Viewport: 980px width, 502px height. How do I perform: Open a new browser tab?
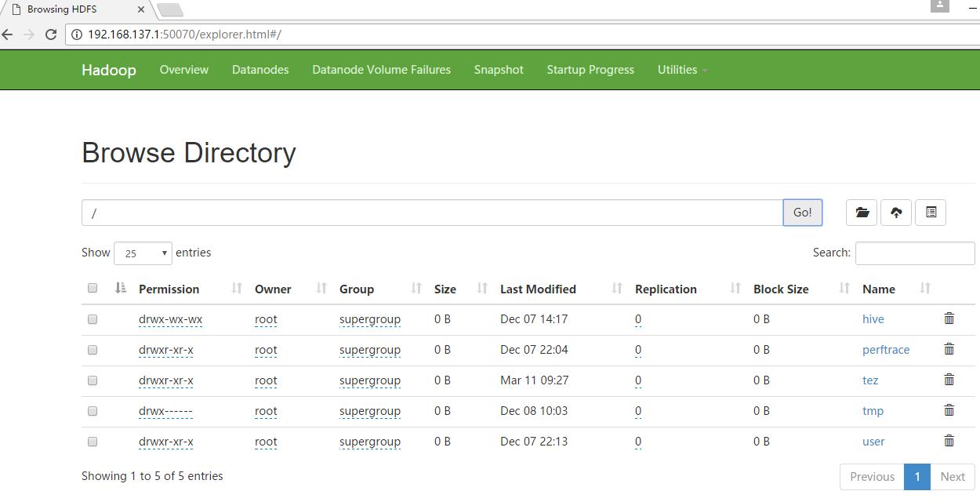(x=170, y=10)
